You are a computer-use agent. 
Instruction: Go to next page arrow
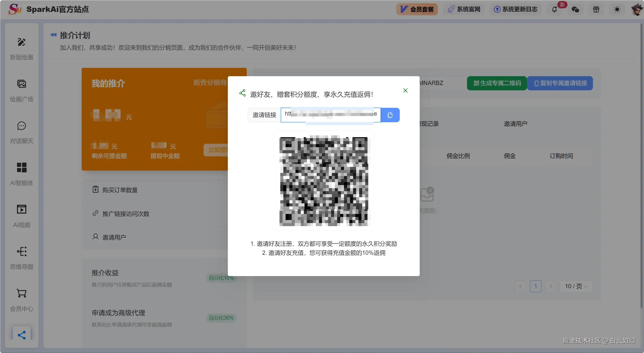pyautogui.click(x=551, y=286)
